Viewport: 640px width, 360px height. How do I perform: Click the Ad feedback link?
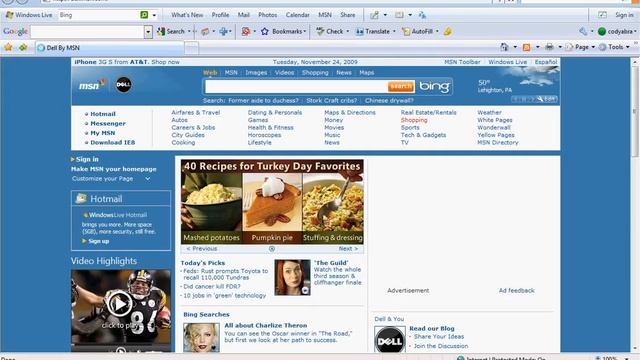point(516,291)
